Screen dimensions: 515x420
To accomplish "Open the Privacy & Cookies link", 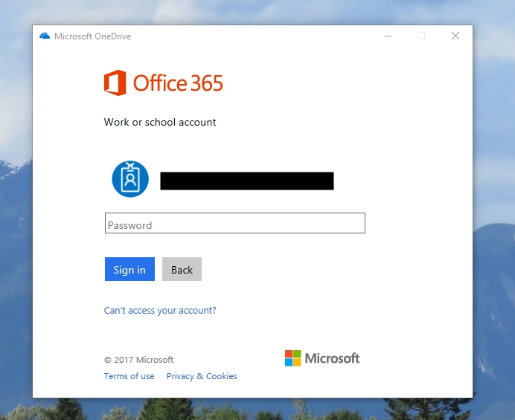I will tap(202, 376).
